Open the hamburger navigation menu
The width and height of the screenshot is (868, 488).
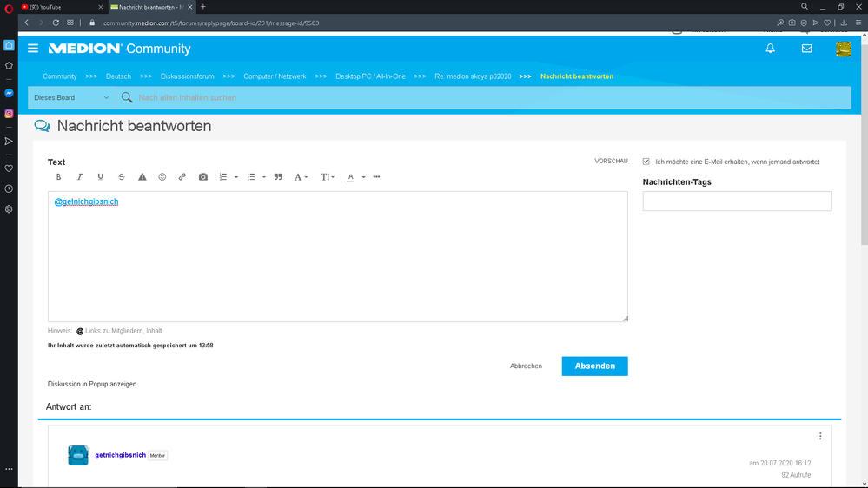click(x=33, y=49)
